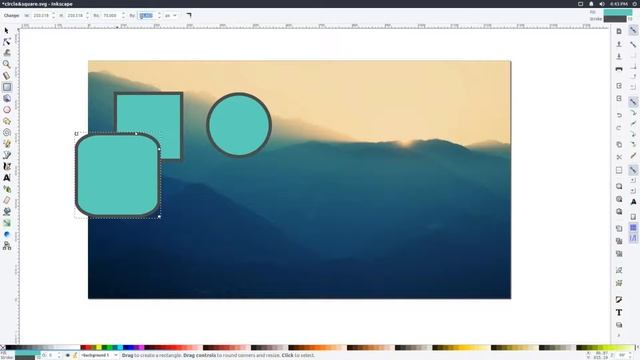Select the teal circle on canvas
Viewport: 640px width, 360px height.
click(239, 125)
